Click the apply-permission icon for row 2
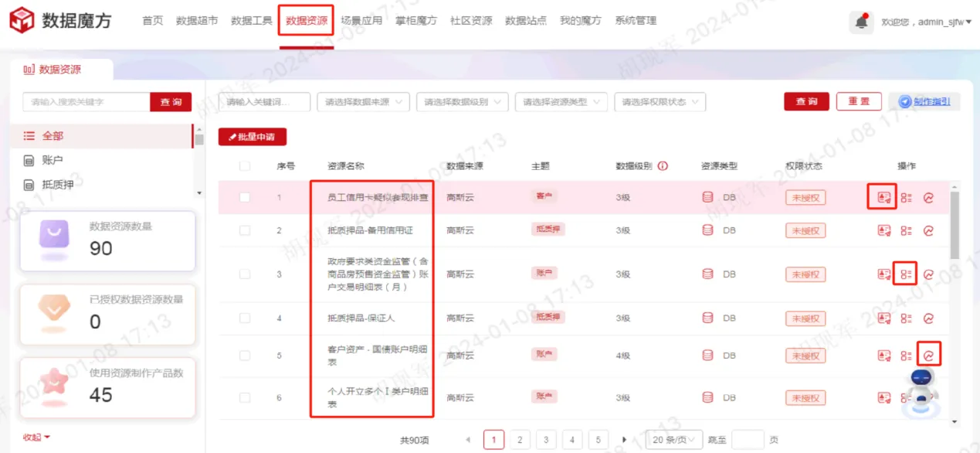Image resolution: width=980 pixels, height=453 pixels. pos(884,230)
